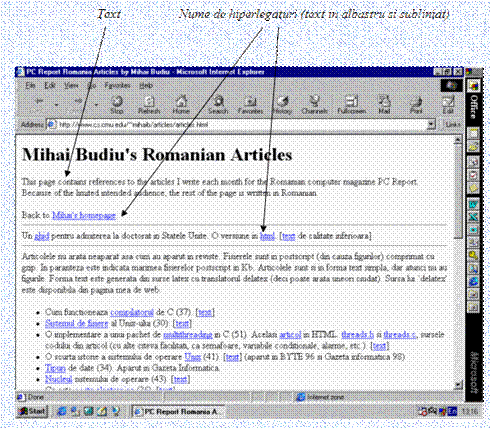
Task: Open the File menu
Action: tap(30, 86)
